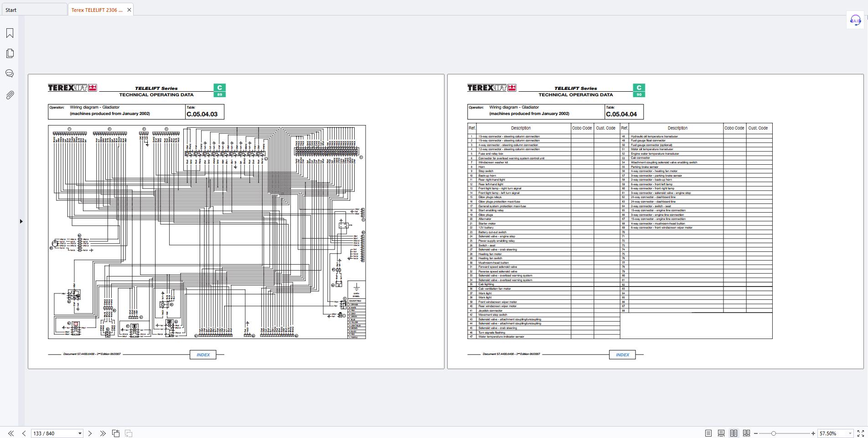The image size is (868, 438).
Task: Zoom out with the minus button
Action: click(756, 433)
